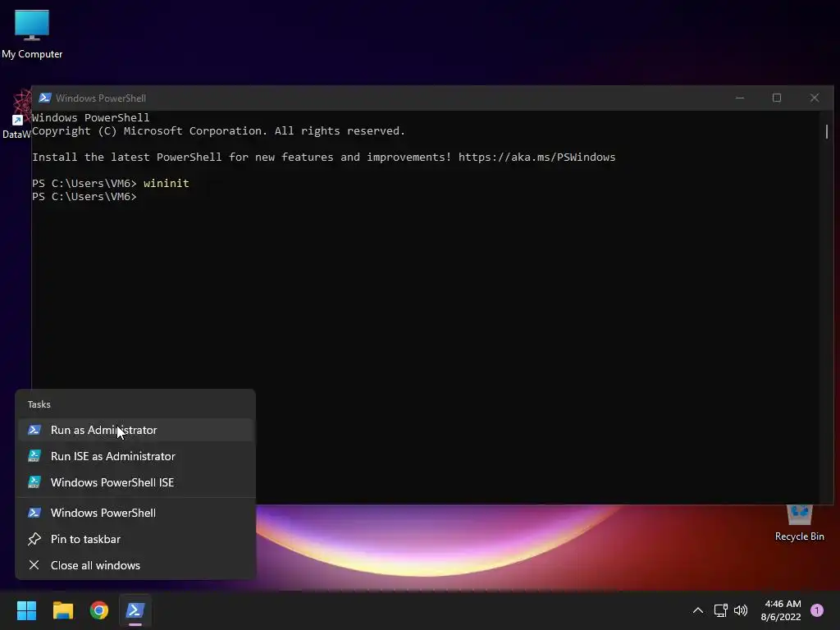Select Run ISE as Administrator

point(135,456)
